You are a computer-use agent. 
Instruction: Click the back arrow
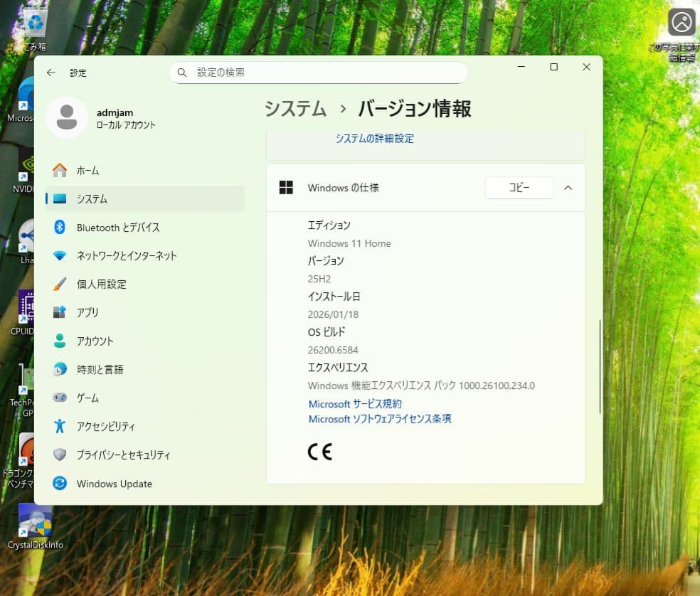click(50, 73)
